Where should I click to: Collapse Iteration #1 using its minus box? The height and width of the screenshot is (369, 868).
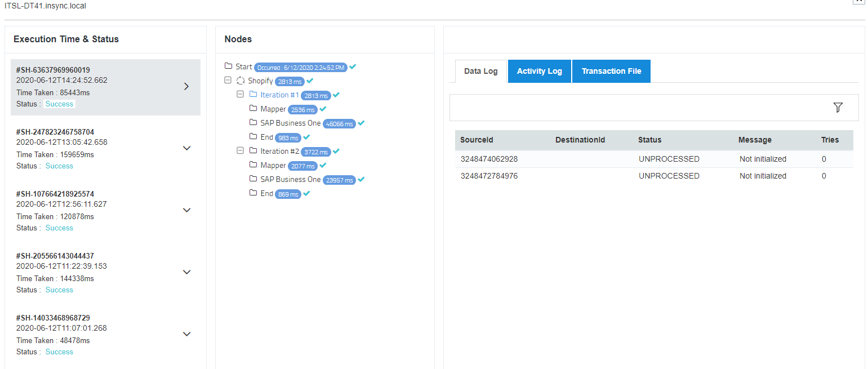(x=241, y=94)
